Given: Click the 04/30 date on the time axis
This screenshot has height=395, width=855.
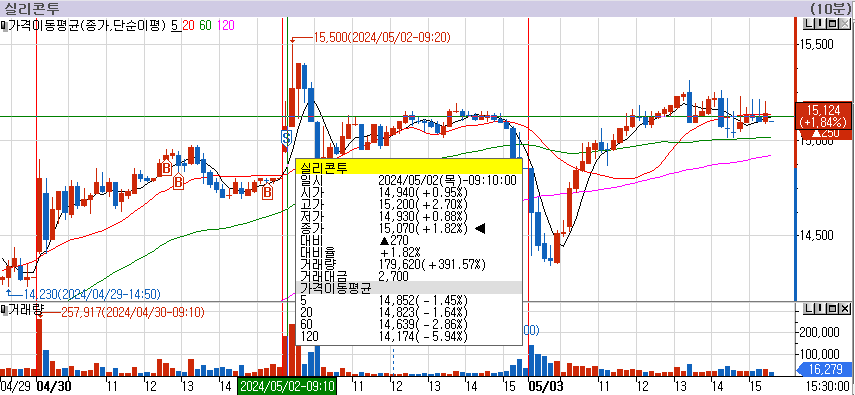Looking at the screenshot, I should click(x=53, y=386).
